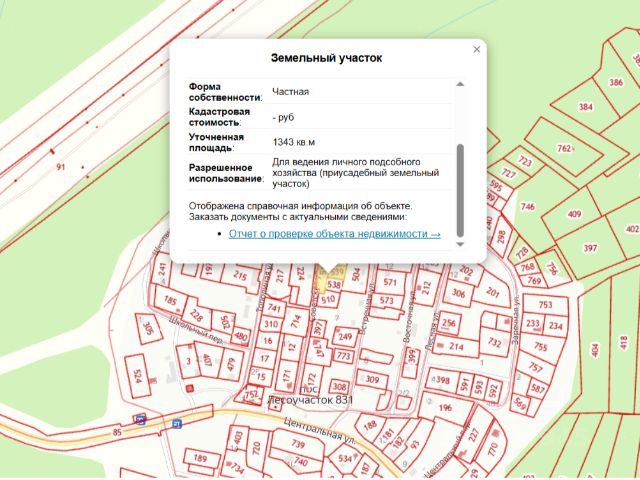640x480 pixels.
Task: Click the popup scrollbar down arrow
Action: click(460, 244)
